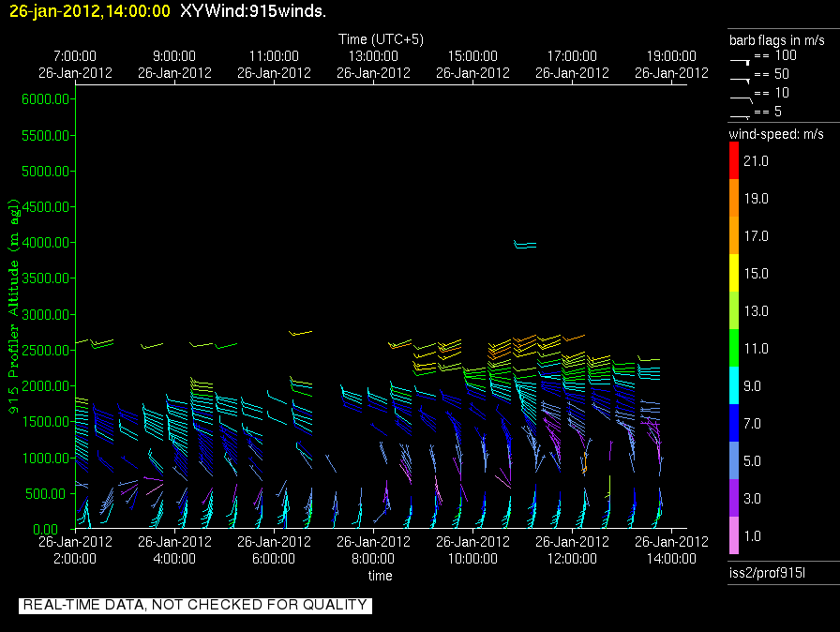Click the dark blue 7.0 m/s color segment
840x632 pixels.
coord(734,423)
